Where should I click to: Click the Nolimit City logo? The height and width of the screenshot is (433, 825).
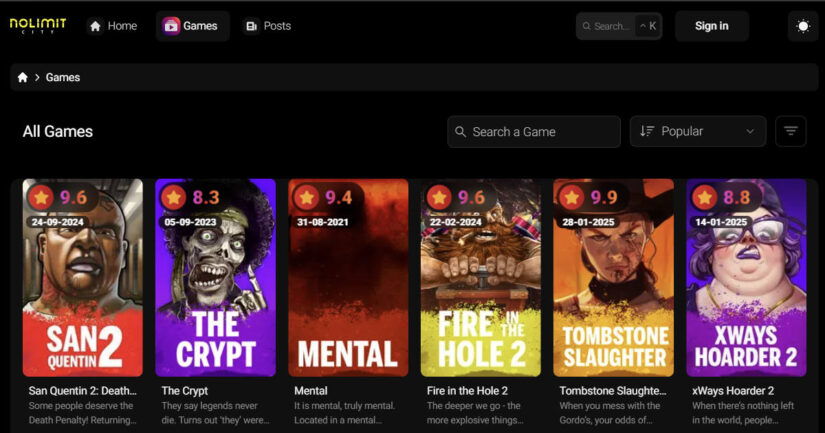click(37, 26)
